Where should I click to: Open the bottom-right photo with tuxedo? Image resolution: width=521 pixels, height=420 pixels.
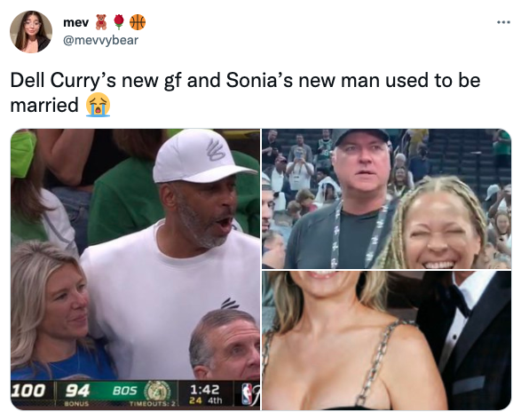pos(386,340)
